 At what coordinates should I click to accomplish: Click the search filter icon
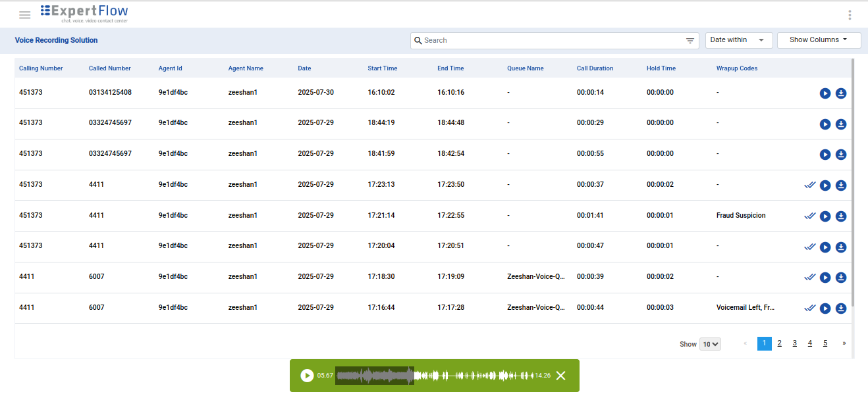pyautogui.click(x=690, y=41)
